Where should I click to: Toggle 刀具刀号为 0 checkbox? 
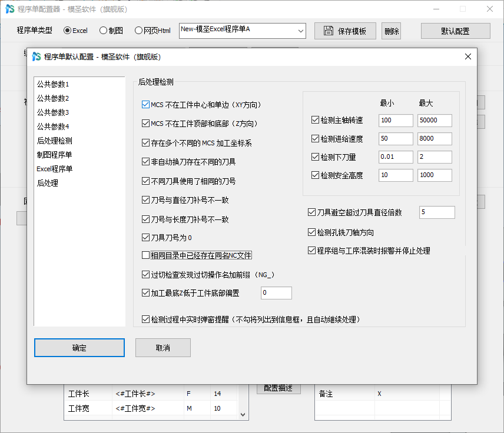(145, 238)
